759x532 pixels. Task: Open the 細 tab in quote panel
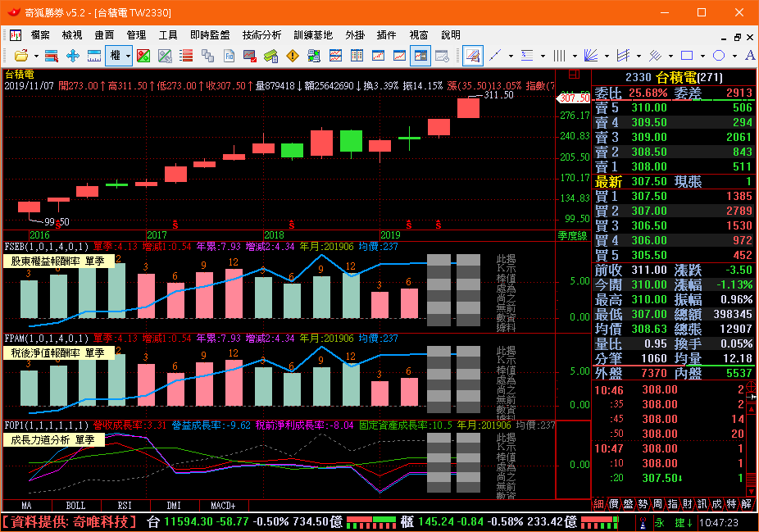coord(599,504)
